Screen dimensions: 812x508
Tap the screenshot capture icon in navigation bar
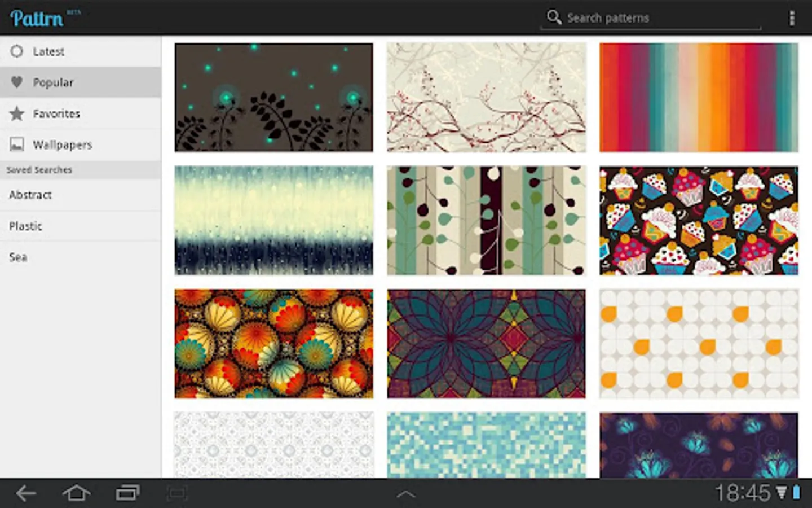click(x=176, y=494)
